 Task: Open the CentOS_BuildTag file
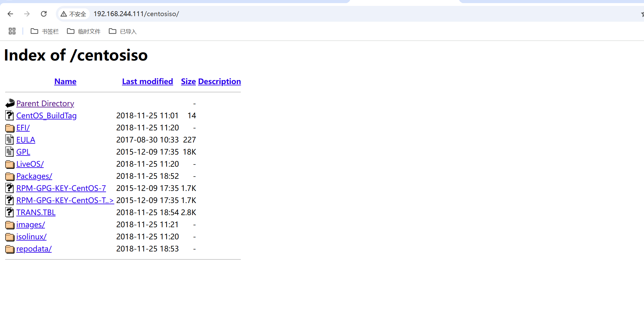[47, 115]
